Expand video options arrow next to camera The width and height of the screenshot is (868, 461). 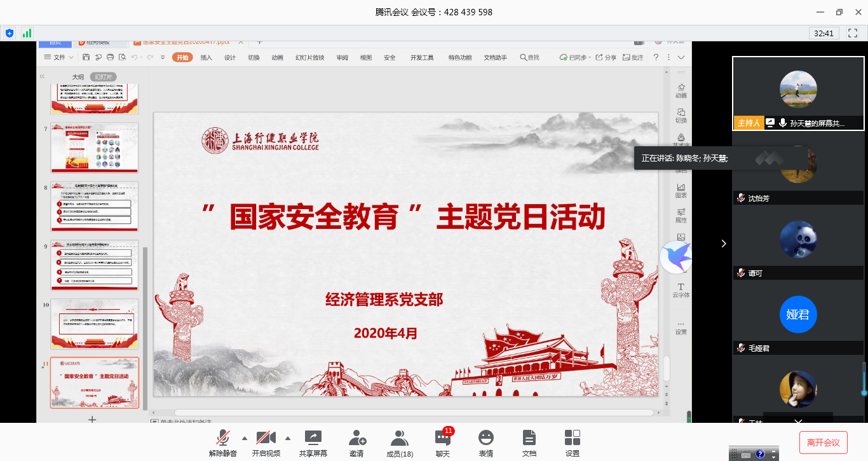(x=288, y=438)
